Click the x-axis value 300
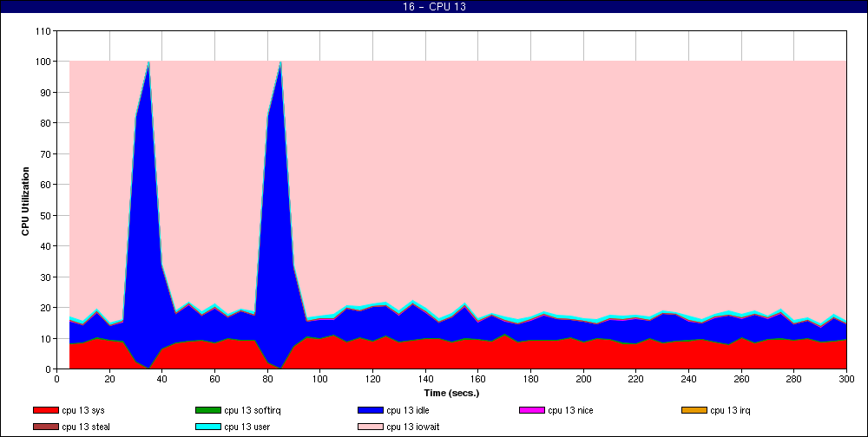Viewport: 868px width, 437px height. [x=846, y=379]
